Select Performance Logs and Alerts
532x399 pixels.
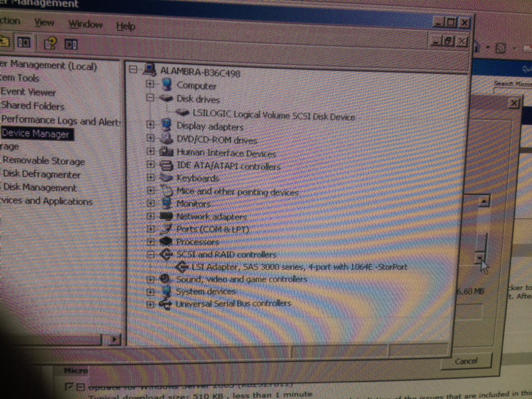[x=61, y=120]
